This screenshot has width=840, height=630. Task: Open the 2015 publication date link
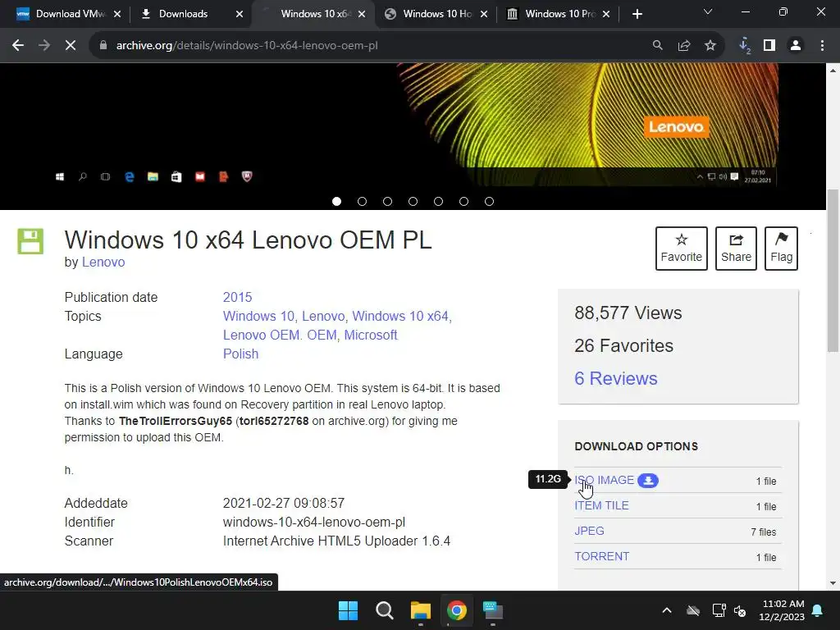click(237, 297)
